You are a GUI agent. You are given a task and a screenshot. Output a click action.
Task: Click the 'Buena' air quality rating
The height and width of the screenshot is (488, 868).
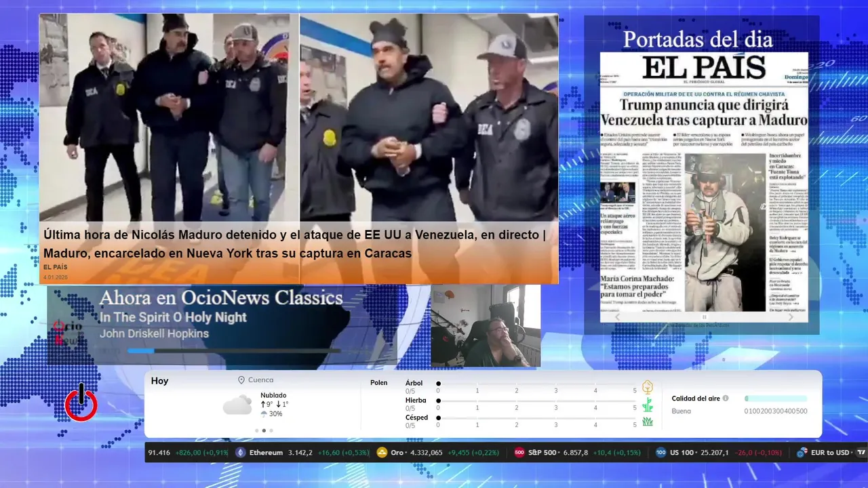click(x=682, y=411)
